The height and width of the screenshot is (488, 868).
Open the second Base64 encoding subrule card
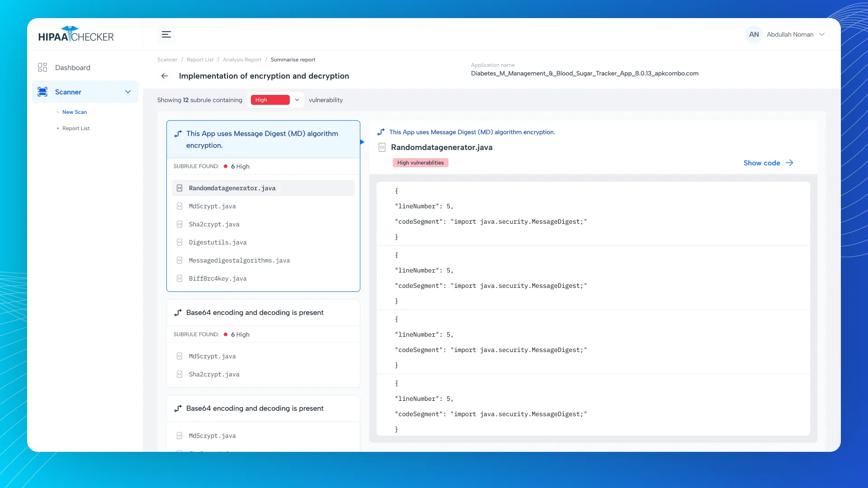tap(263, 408)
